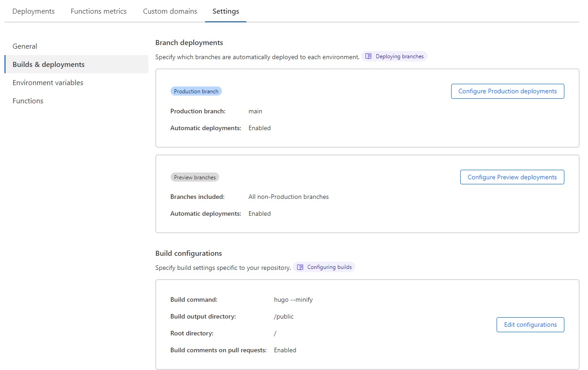Image resolution: width=588 pixels, height=370 pixels.
Task: Open Environment variables settings section
Action: pyautogui.click(x=48, y=82)
